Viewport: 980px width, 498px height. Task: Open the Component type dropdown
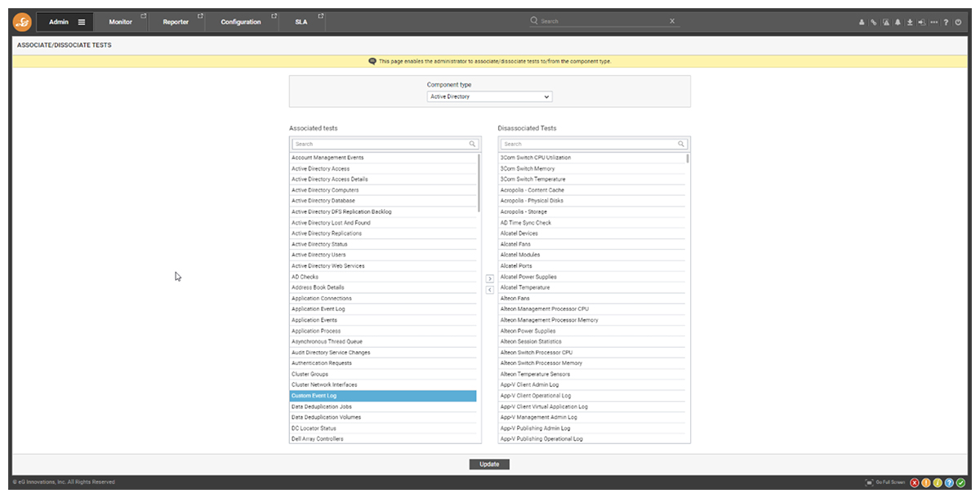click(x=490, y=96)
